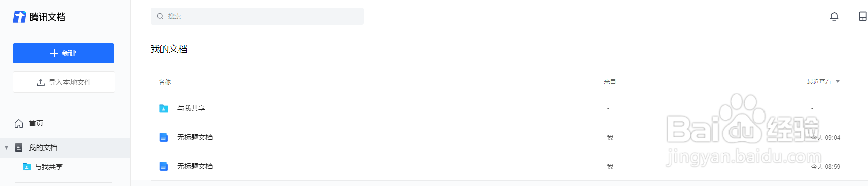The image size is (868, 186).
Task: Click into the 搜索 input field
Action: tap(257, 16)
